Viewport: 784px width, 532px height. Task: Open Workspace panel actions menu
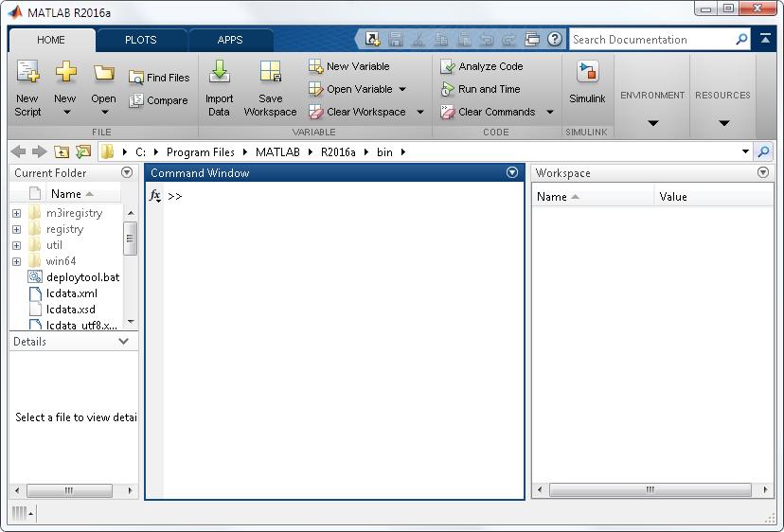point(763,172)
